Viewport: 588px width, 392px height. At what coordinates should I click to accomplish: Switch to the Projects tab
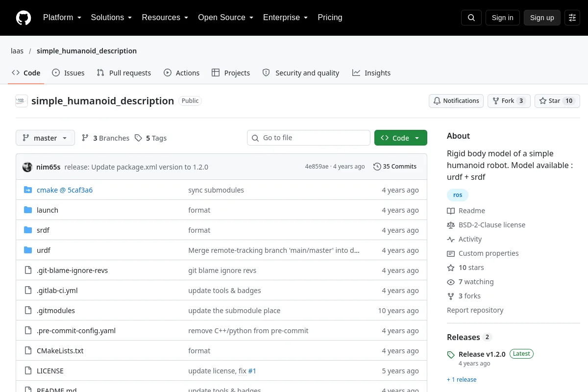pyautogui.click(x=231, y=73)
